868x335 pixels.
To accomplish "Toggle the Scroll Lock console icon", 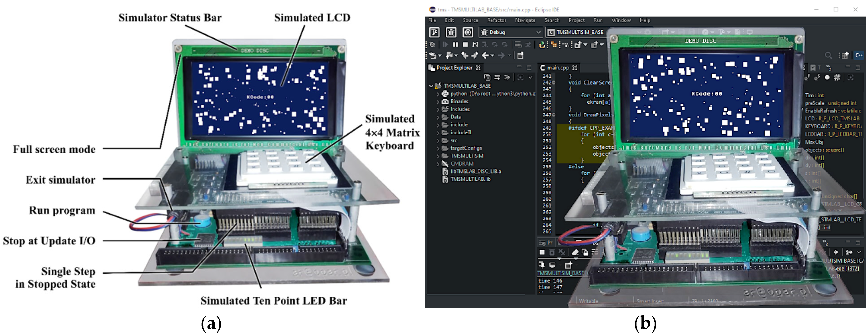I will [585, 252].
